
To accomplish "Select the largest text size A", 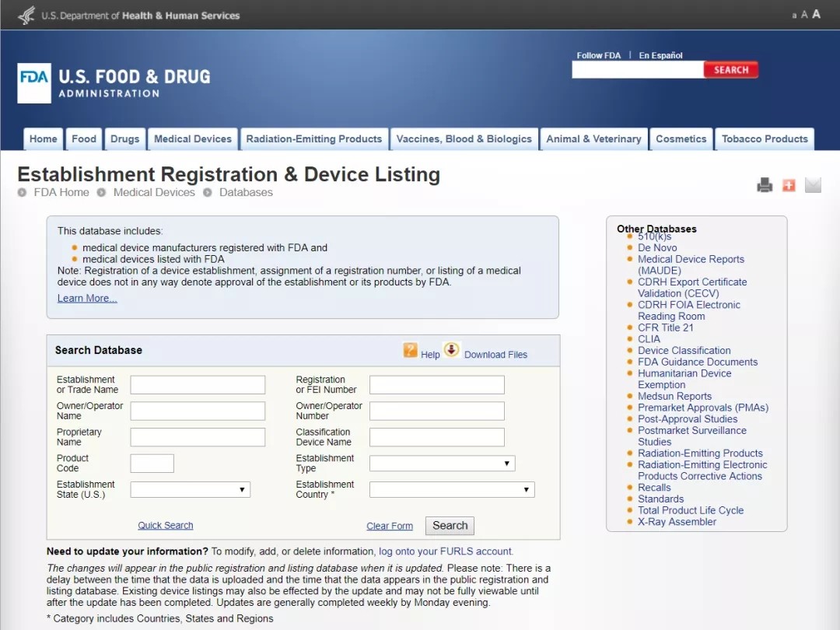I will point(816,14).
